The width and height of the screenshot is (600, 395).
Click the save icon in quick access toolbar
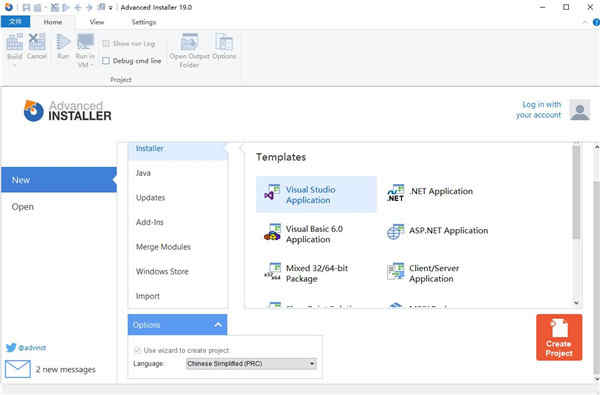pyautogui.click(x=26, y=7)
